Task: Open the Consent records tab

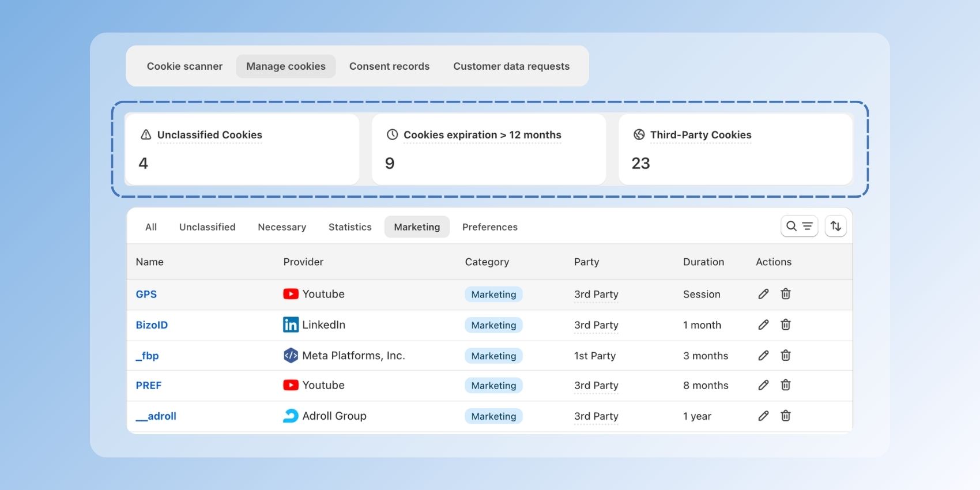Action: tap(389, 66)
